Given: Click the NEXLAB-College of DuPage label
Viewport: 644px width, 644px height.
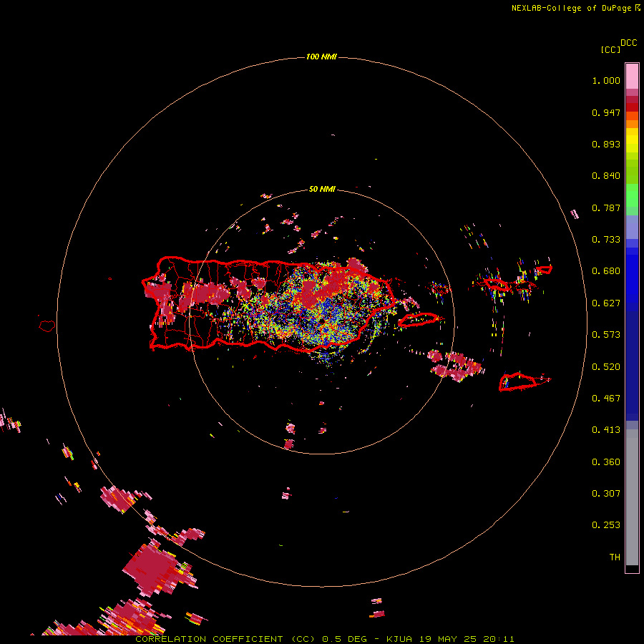Looking at the screenshot, I should pos(571,8).
